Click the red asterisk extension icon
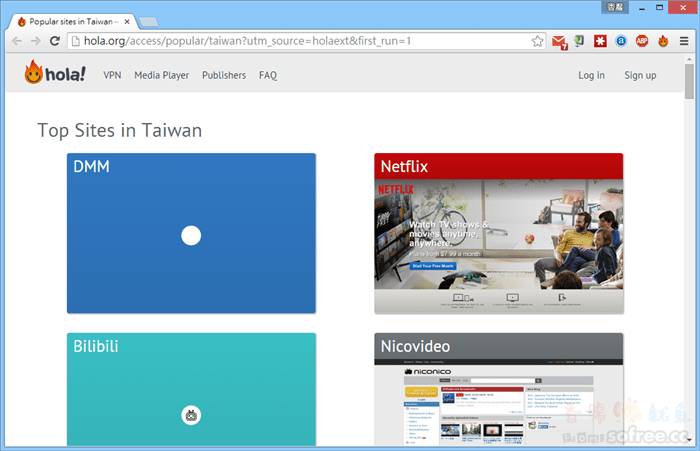Screen dimensions: 700x451 click(x=600, y=41)
